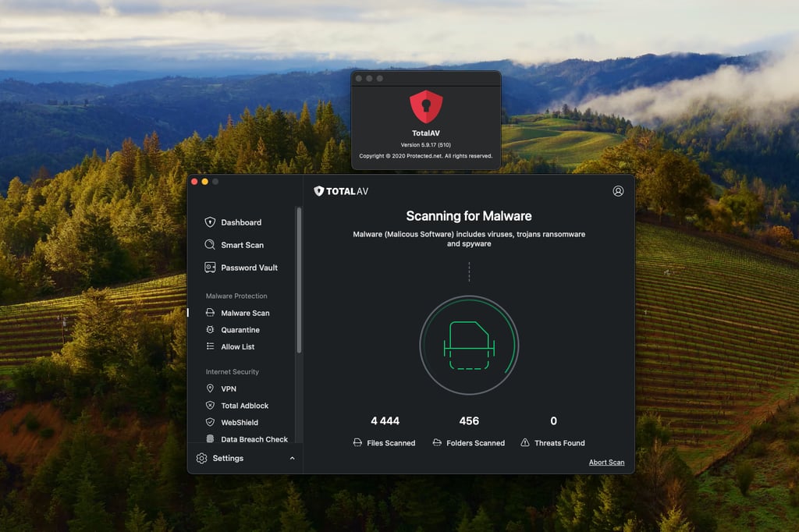Click the Allow List icon
Image resolution: width=799 pixels, height=532 pixels.
(210, 346)
